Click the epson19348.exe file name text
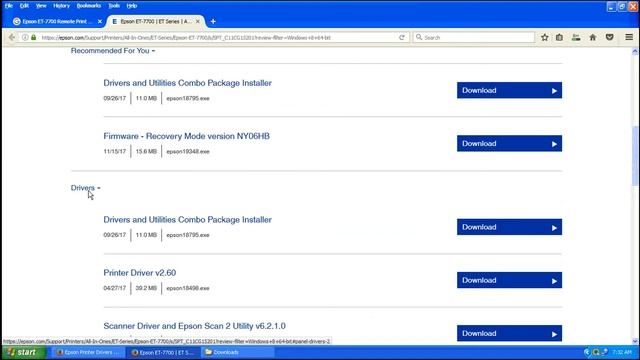This screenshot has width=640, height=360. tap(188, 151)
